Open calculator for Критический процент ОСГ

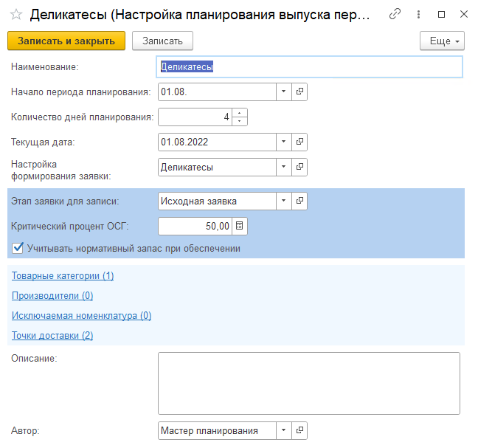(239, 226)
